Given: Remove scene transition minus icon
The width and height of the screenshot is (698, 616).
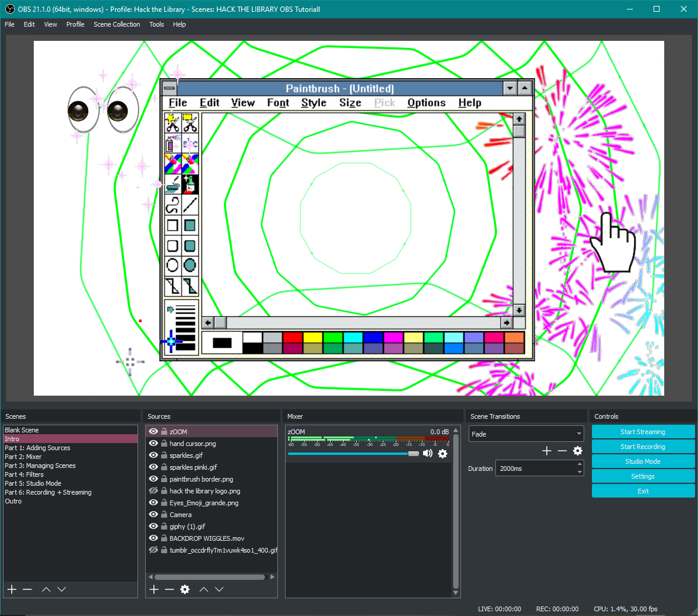Looking at the screenshot, I should 562,451.
